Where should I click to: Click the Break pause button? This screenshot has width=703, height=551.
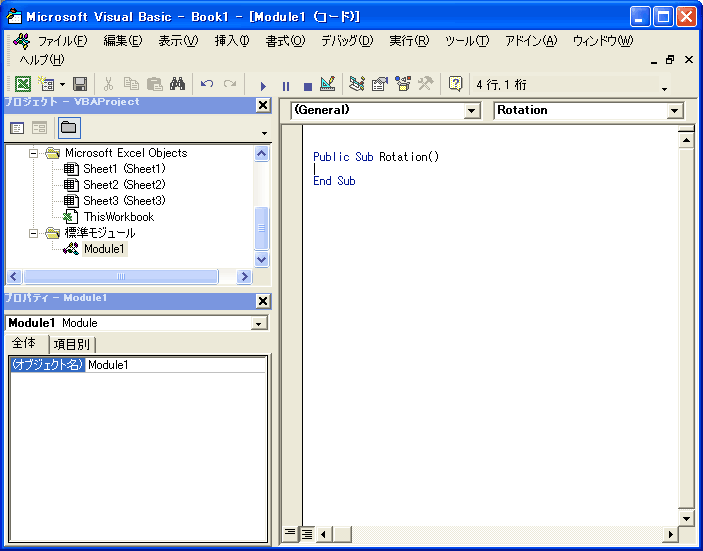(x=286, y=86)
